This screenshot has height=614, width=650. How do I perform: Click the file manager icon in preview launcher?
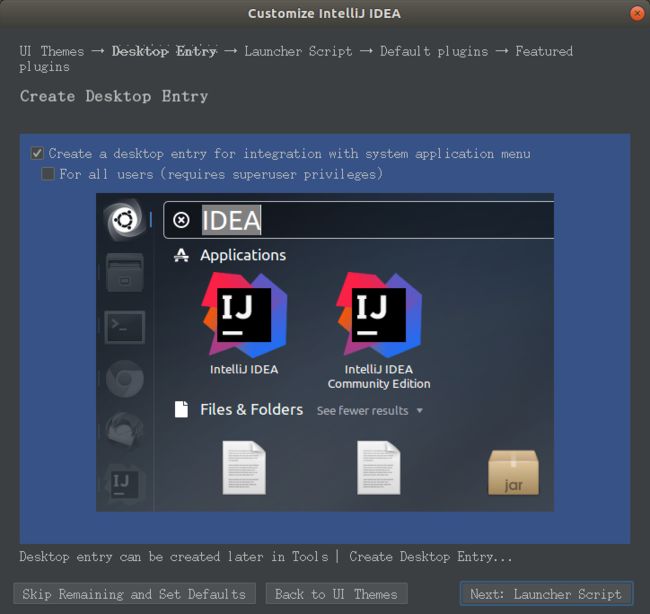pyautogui.click(x=125, y=273)
